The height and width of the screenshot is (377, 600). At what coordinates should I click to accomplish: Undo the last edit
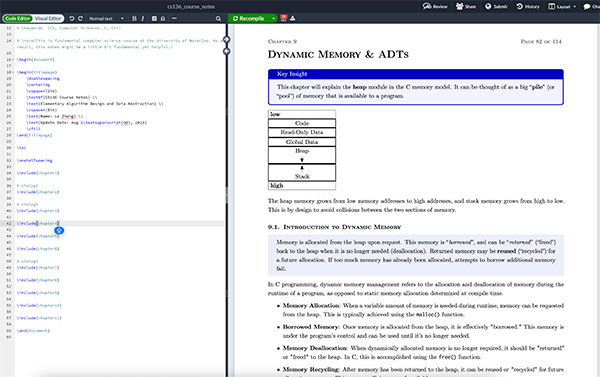pyautogui.click(x=72, y=18)
